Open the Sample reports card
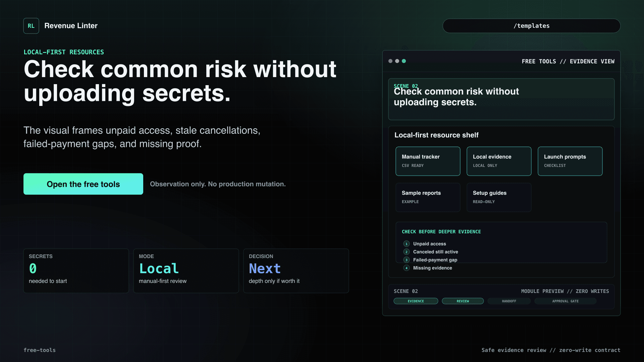644x362 pixels. [428, 197]
